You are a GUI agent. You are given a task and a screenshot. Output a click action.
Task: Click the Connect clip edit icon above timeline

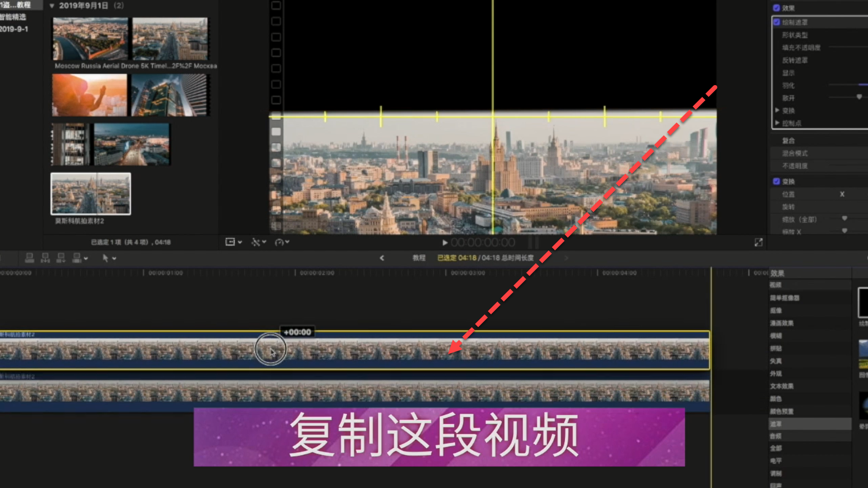pyautogui.click(x=29, y=258)
